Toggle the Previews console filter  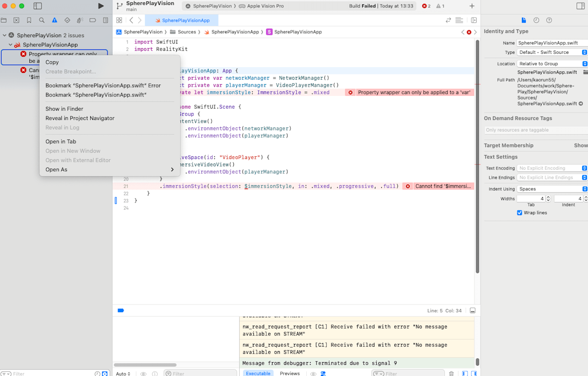coord(290,373)
